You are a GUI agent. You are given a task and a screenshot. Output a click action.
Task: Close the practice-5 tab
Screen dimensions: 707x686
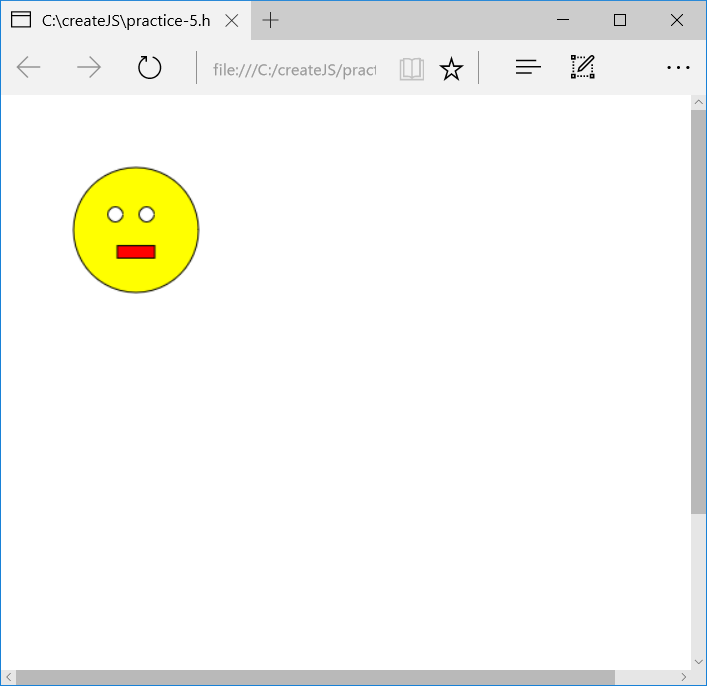pyautogui.click(x=232, y=20)
